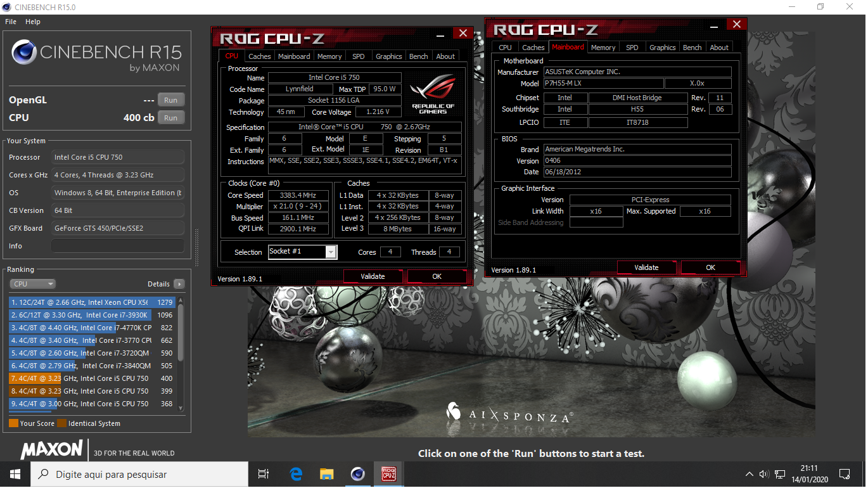Run the CPU benchmark test
The image size is (868, 488).
171,118
